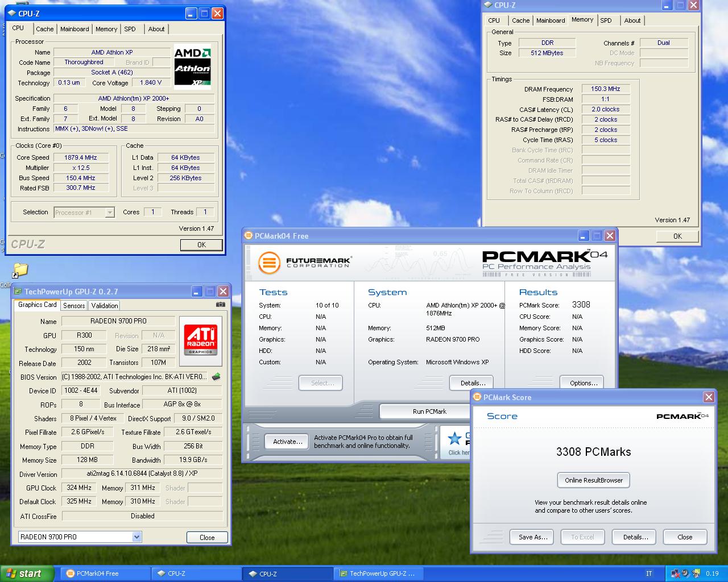Click the PCMark04 Free title bar icon
The image size is (728, 582).
point(249,236)
